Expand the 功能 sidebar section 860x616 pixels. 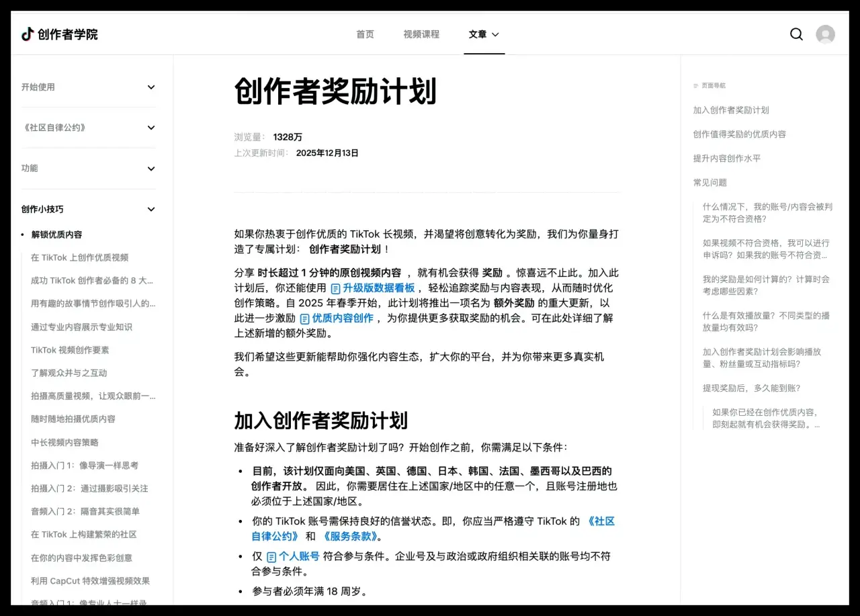point(151,169)
